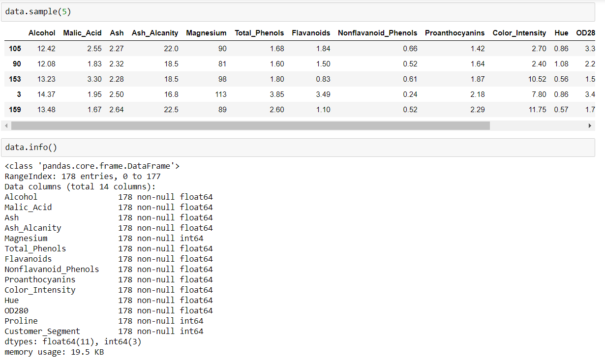
Task: Click row index 90 in the table
Action: point(17,63)
